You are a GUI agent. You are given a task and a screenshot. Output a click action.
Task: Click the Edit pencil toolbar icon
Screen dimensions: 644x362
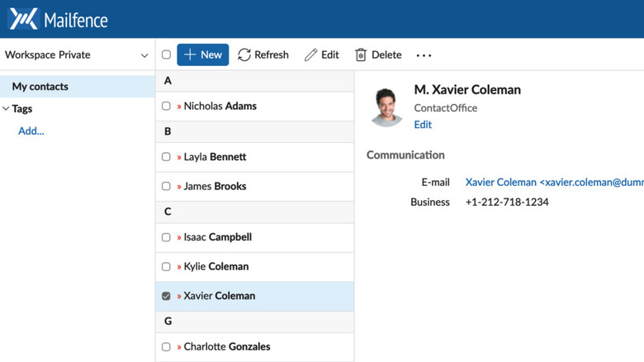click(x=310, y=55)
